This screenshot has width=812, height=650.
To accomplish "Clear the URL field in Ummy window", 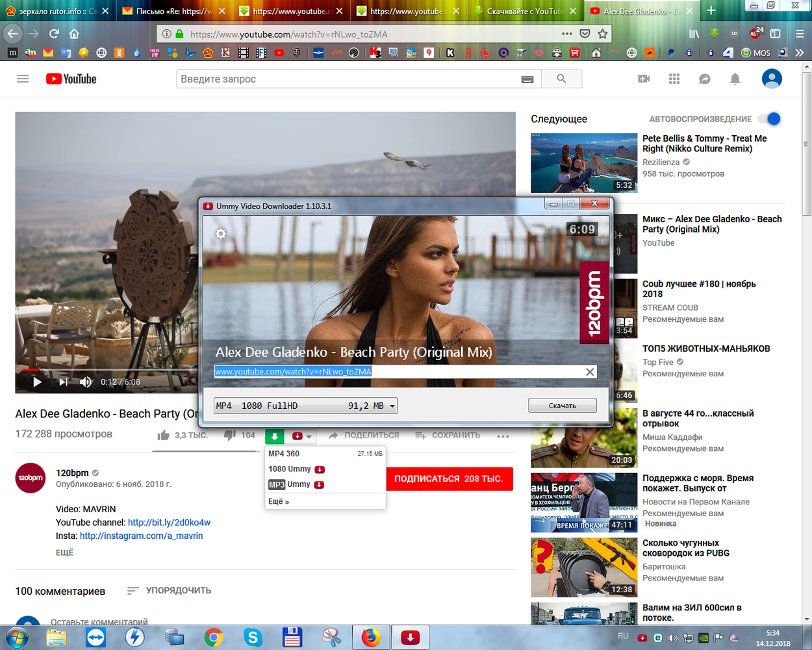I will [x=590, y=372].
